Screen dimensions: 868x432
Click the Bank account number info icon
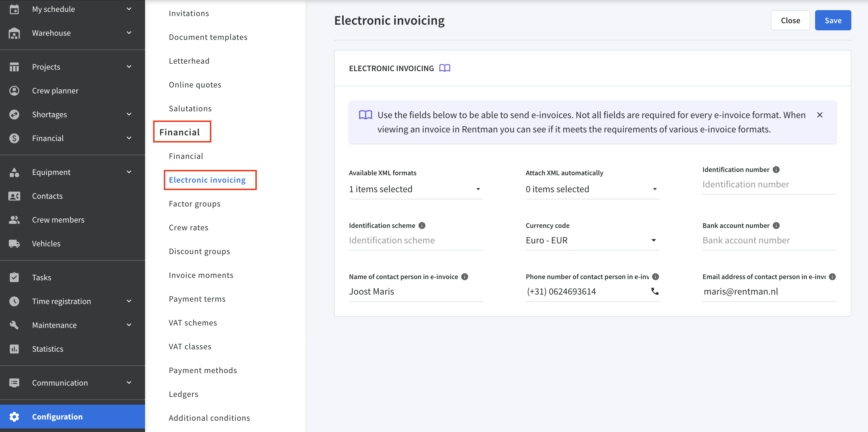coord(776,226)
